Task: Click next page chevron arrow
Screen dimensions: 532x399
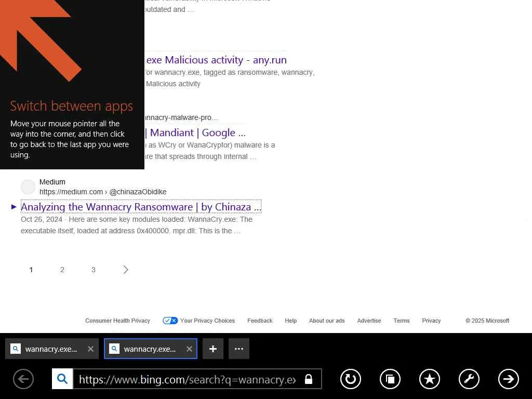Action: [x=126, y=270]
